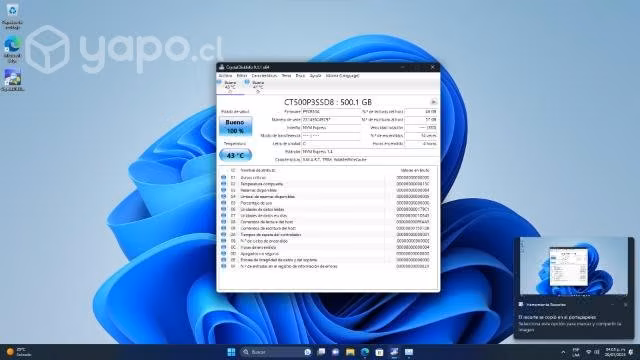
Task: Click the status icon for attribute 0A row
Action: [223, 235]
